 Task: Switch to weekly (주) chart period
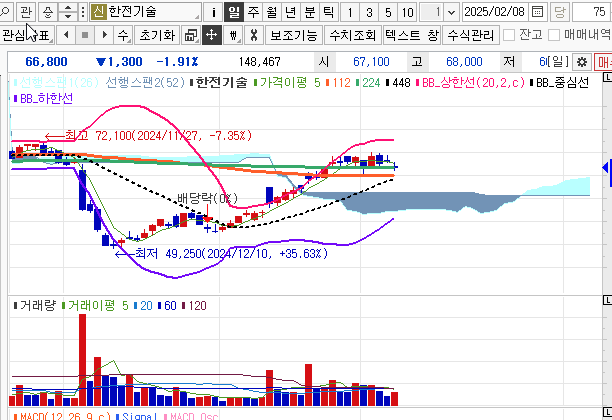point(253,12)
